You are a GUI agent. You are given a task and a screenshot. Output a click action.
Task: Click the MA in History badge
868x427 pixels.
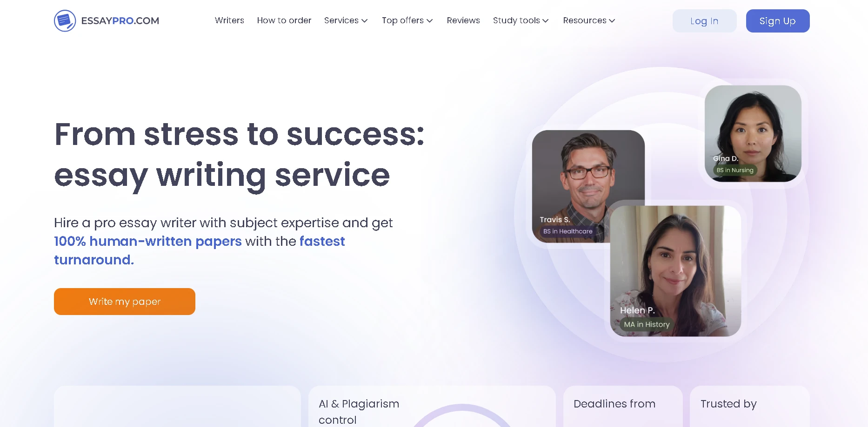pyautogui.click(x=646, y=324)
